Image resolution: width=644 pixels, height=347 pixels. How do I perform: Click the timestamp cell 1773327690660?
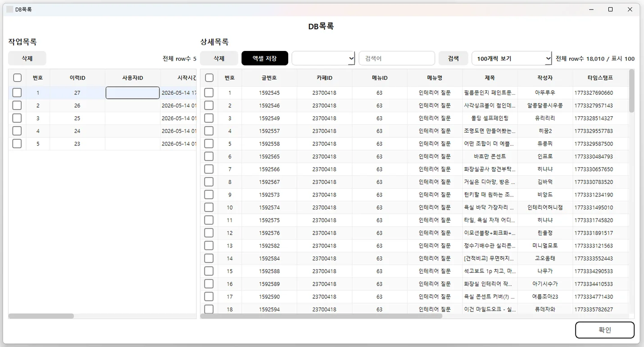[x=600, y=93]
